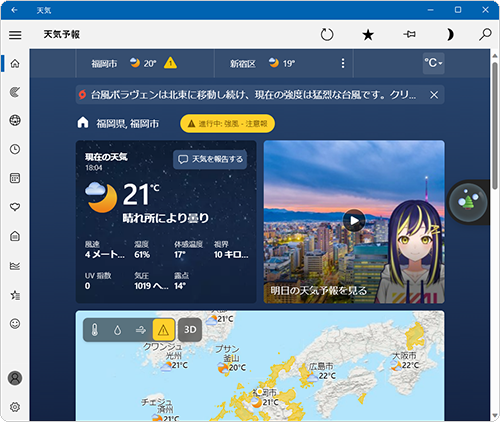
Task: Open the heart life sidebar icon
Action: [x=15, y=207]
